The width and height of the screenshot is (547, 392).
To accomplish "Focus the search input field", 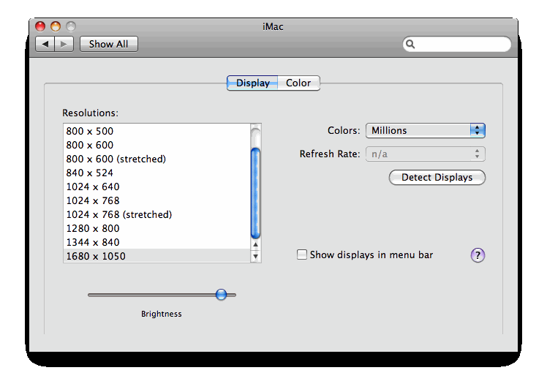I will (x=456, y=44).
